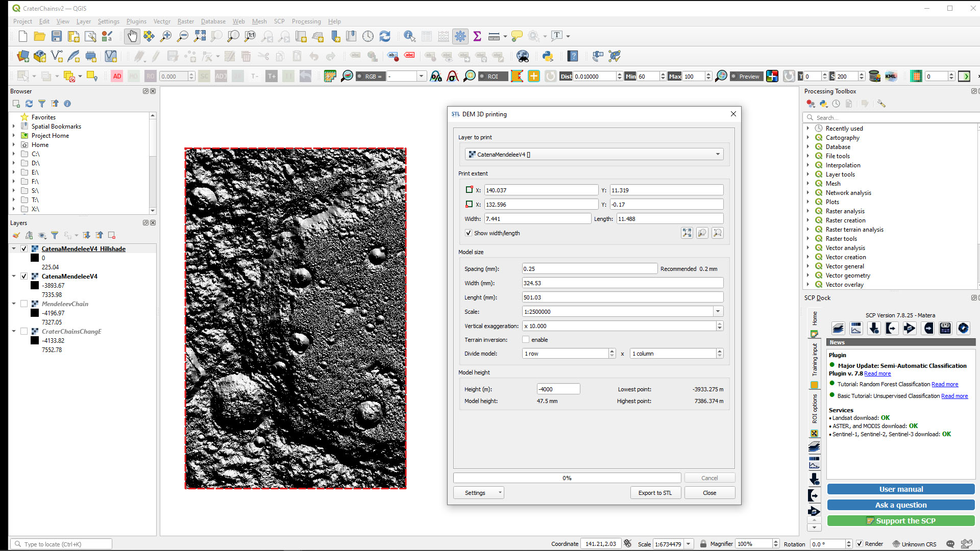Click the black swatch under MendeleevChain
The height and width of the screenshot is (551, 980).
(x=35, y=313)
